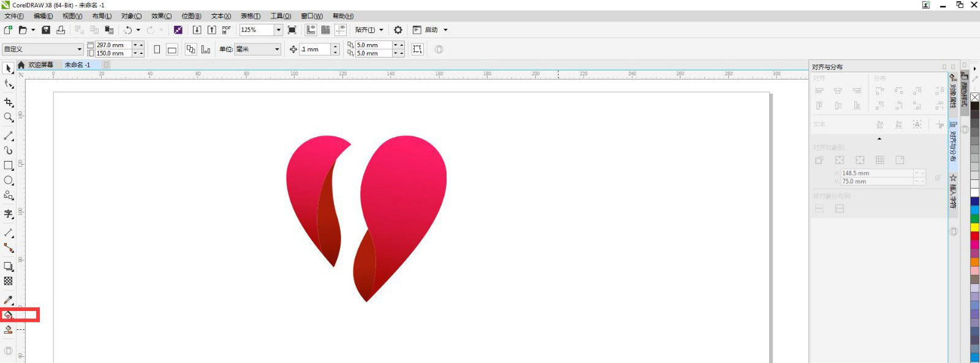Select the Text tool (字)
Image resolution: width=980 pixels, height=363 pixels.
[9, 214]
